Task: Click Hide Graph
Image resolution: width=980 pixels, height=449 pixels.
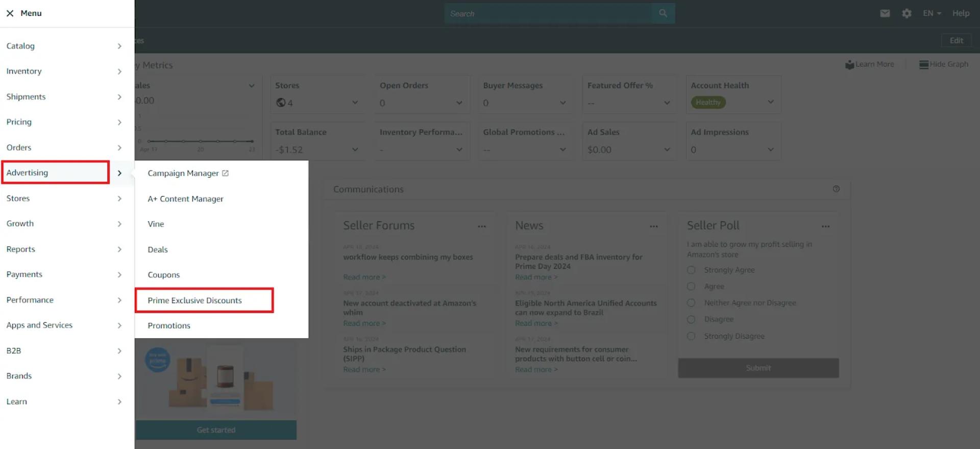Action: click(944, 64)
